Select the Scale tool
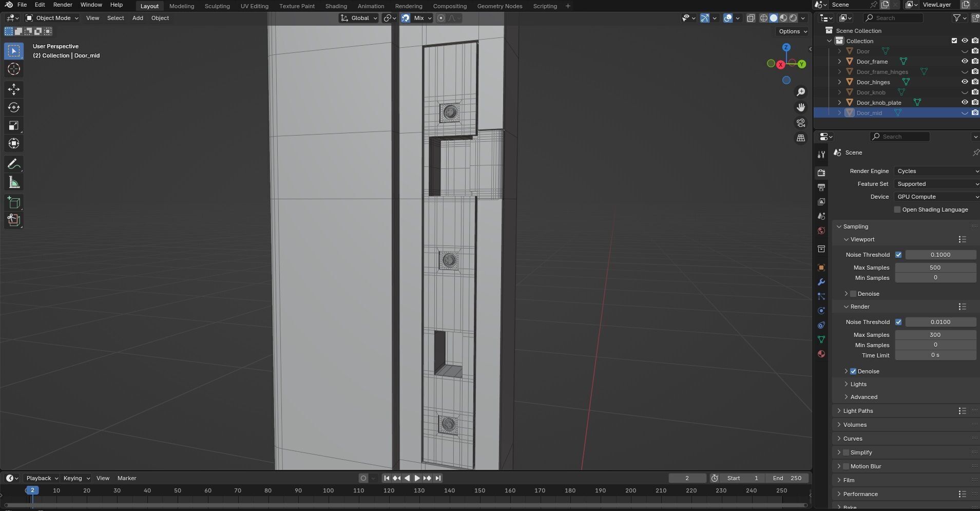The height and width of the screenshot is (511, 980). pos(14,125)
